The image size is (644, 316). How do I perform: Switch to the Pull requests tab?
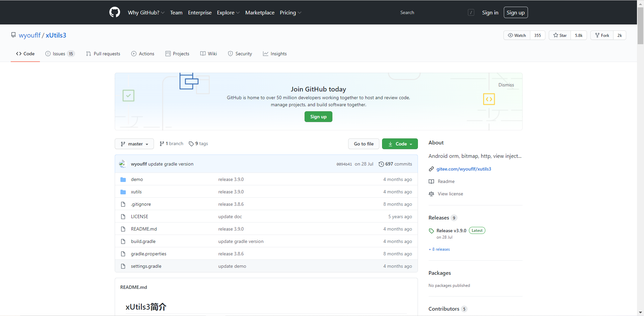pyautogui.click(x=103, y=54)
